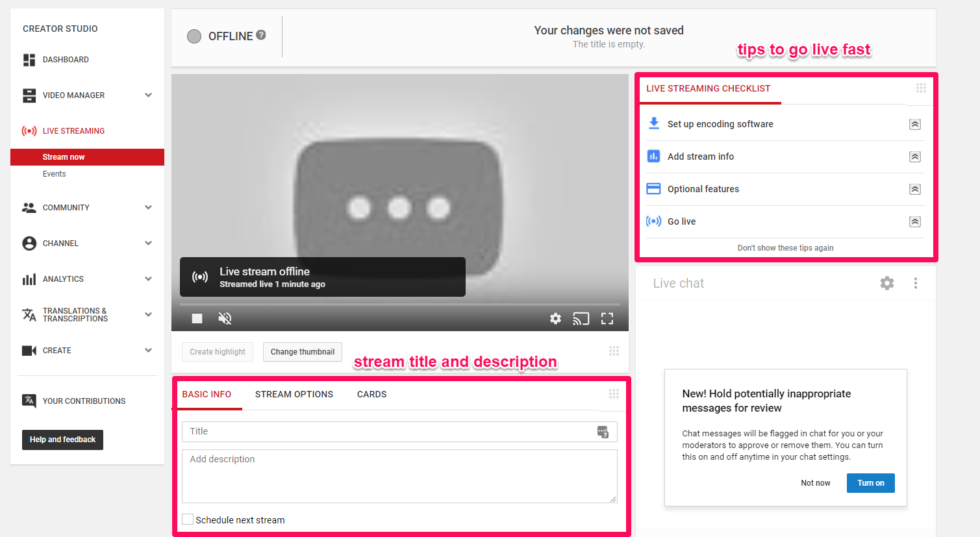Switch to the Stream Options tab
This screenshot has width=980, height=537.
[294, 394]
